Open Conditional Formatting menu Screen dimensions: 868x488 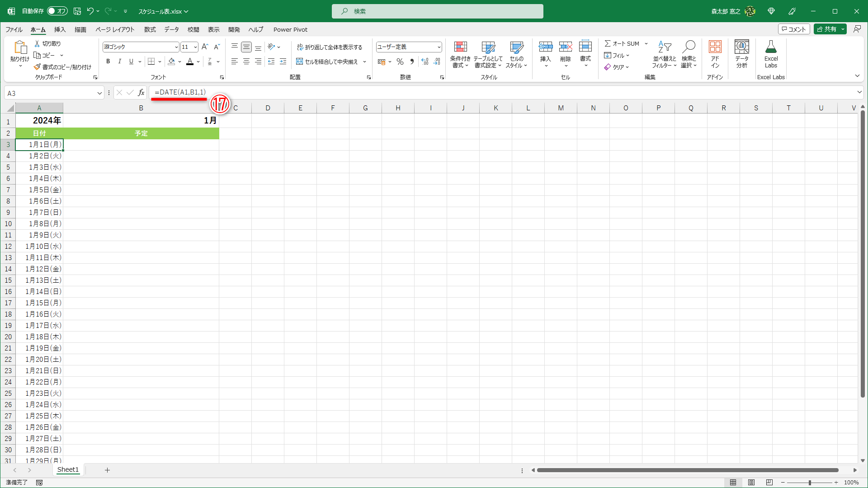(x=460, y=55)
